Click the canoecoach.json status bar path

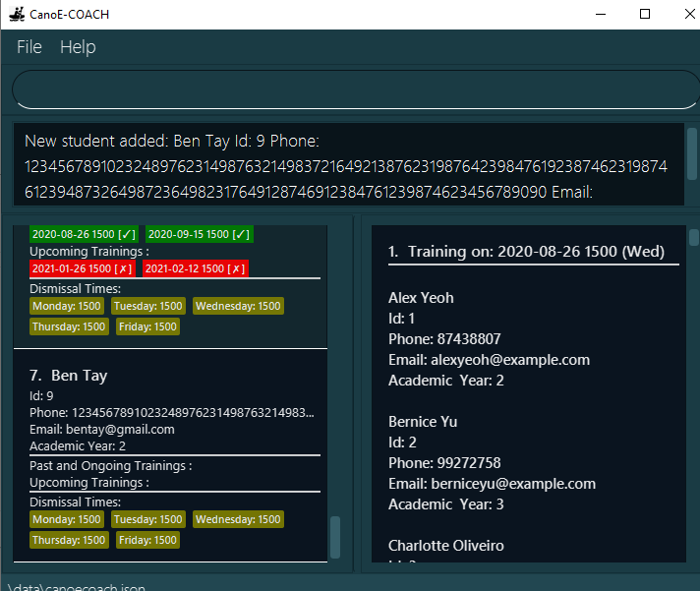77,586
